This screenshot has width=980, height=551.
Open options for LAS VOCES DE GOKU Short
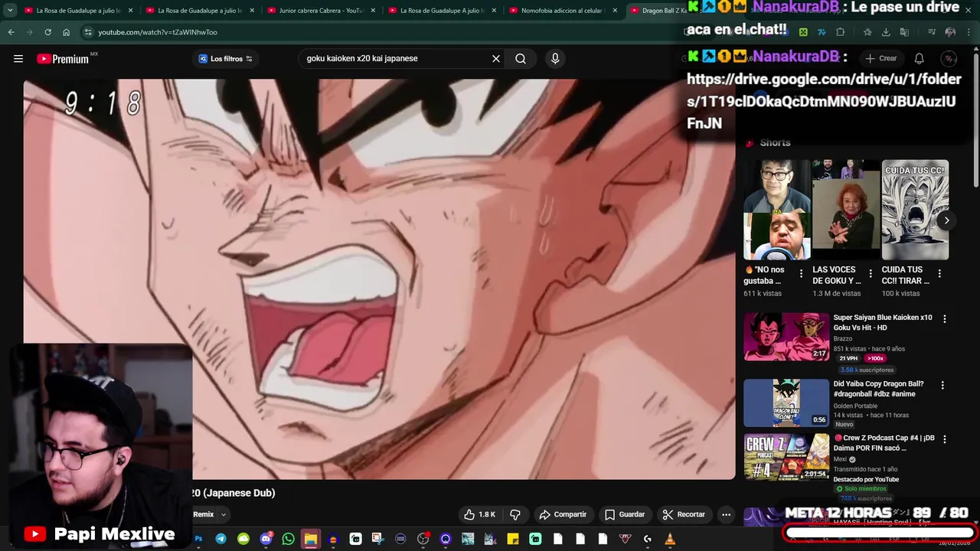871,273
